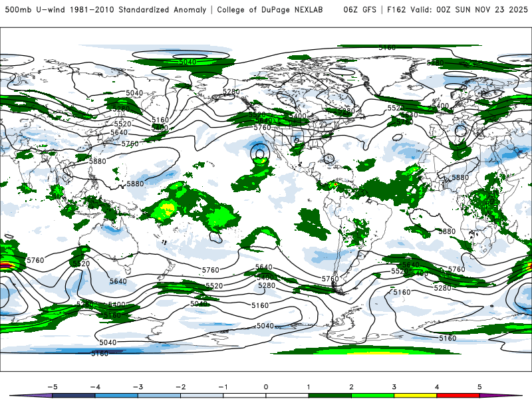The height and width of the screenshot is (399, 532).
Task: Click the '-5' colorbar tick label
Action: tap(53, 387)
